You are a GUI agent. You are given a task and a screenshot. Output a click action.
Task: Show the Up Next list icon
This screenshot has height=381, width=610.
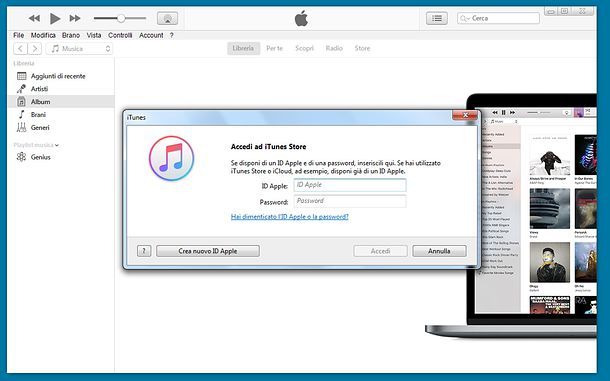click(x=436, y=18)
